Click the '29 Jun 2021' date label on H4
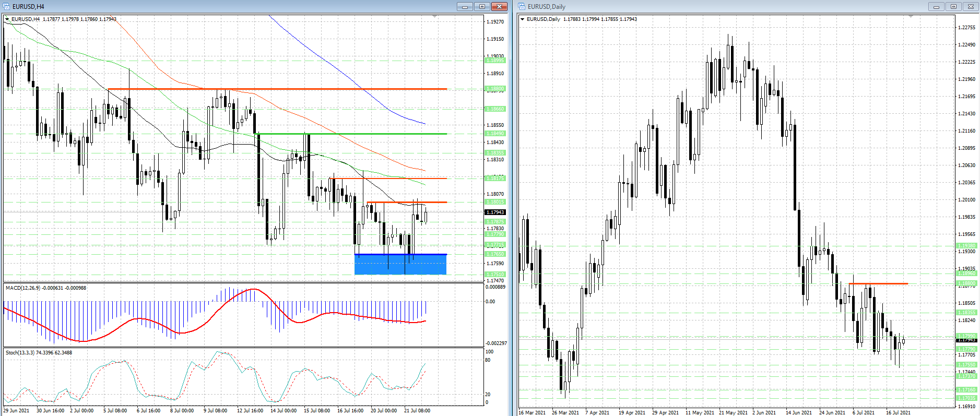 [16, 411]
